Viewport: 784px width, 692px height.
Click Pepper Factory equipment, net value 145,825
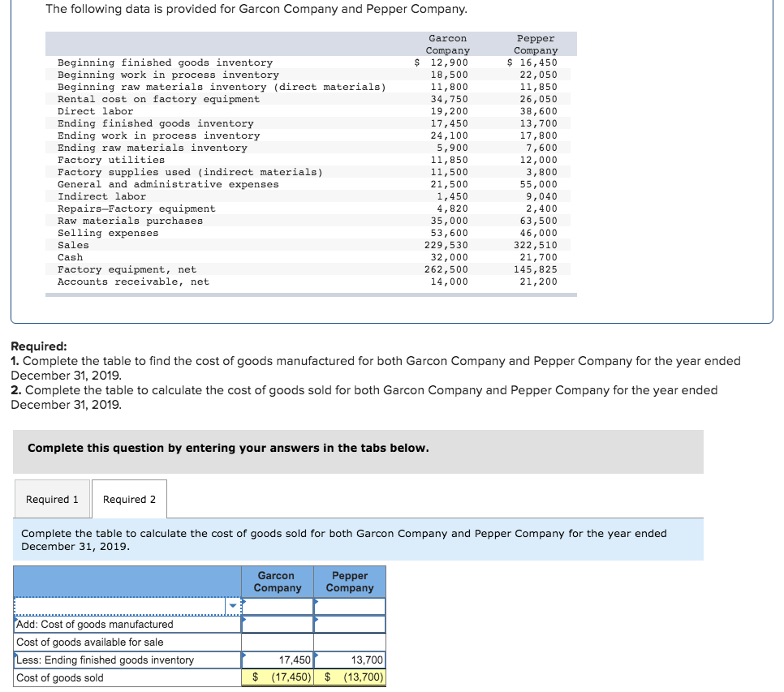click(x=536, y=269)
